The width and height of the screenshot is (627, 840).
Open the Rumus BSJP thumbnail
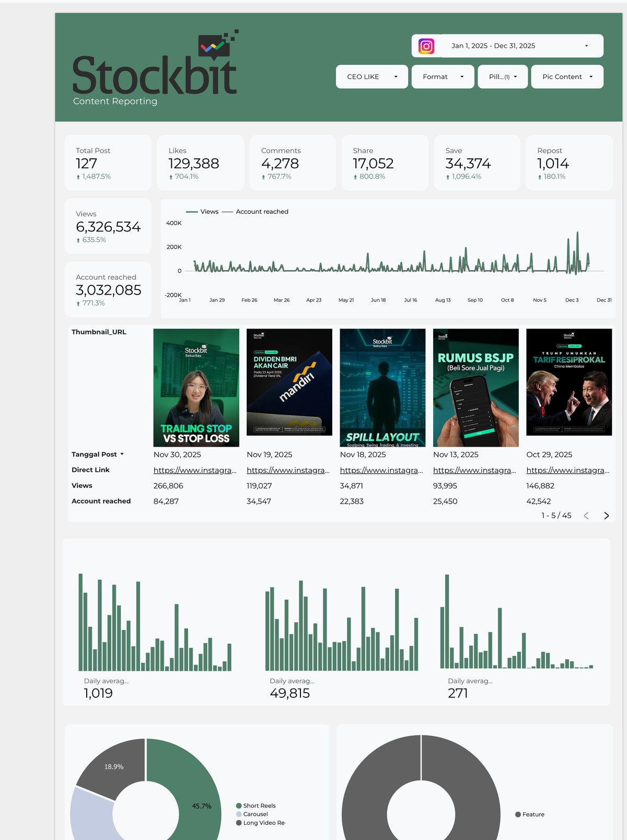click(476, 388)
